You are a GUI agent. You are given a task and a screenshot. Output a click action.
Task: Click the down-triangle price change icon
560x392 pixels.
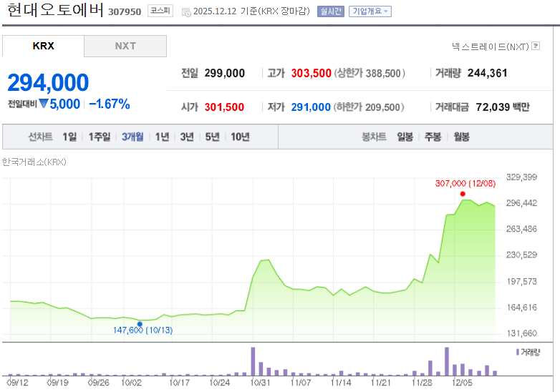pyautogui.click(x=44, y=104)
